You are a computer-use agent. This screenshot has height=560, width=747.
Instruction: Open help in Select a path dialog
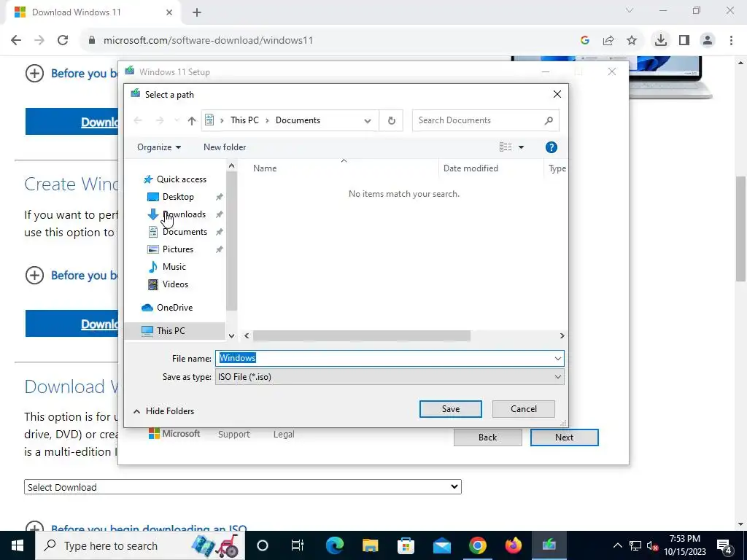[551, 147]
